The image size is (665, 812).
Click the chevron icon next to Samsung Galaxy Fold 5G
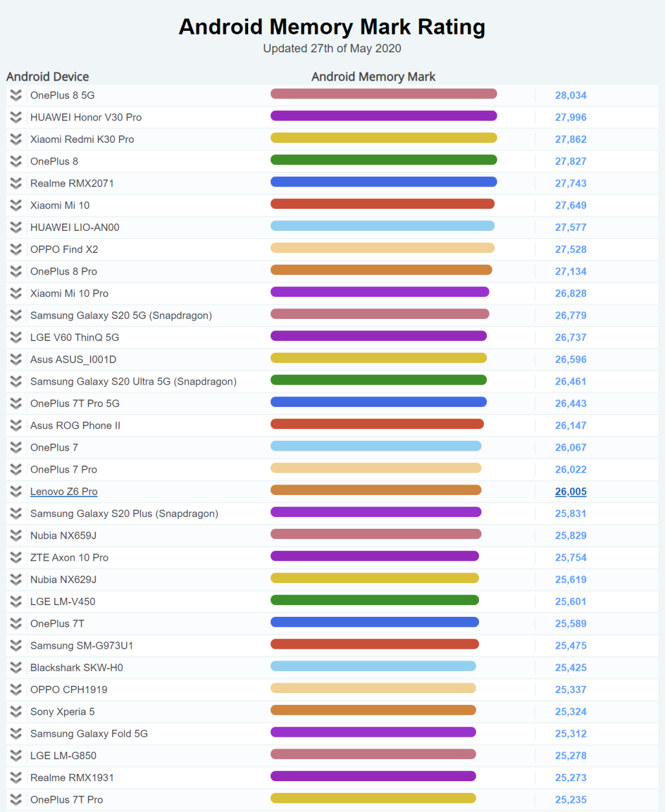(x=16, y=734)
